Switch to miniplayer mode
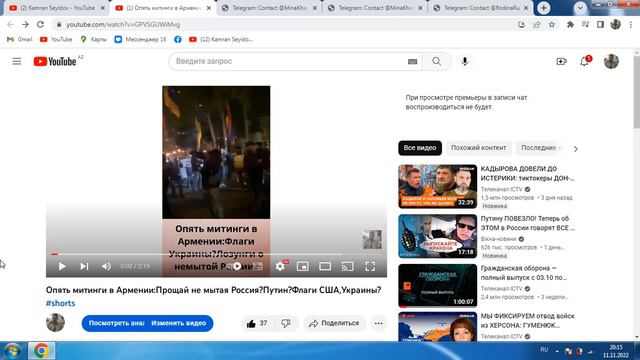The width and height of the screenshot is (640, 360). [x=302, y=267]
